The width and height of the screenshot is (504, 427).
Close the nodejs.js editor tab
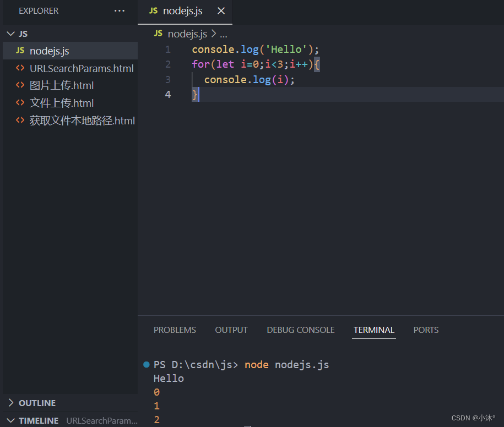pos(221,10)
